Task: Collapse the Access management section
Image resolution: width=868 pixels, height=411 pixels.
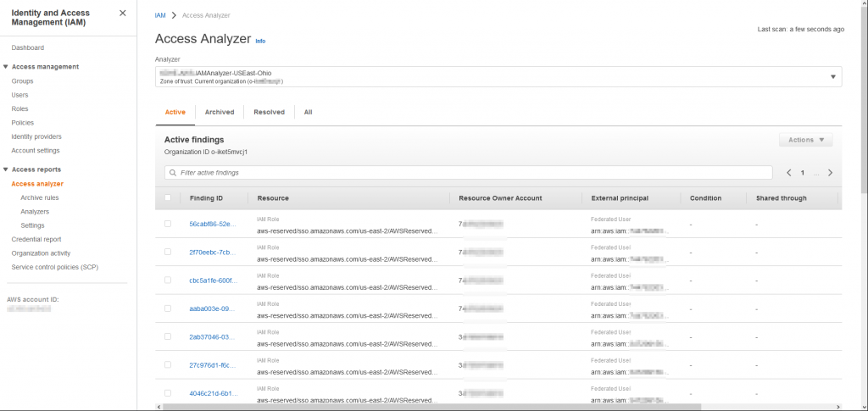Action: pos(6,67)
